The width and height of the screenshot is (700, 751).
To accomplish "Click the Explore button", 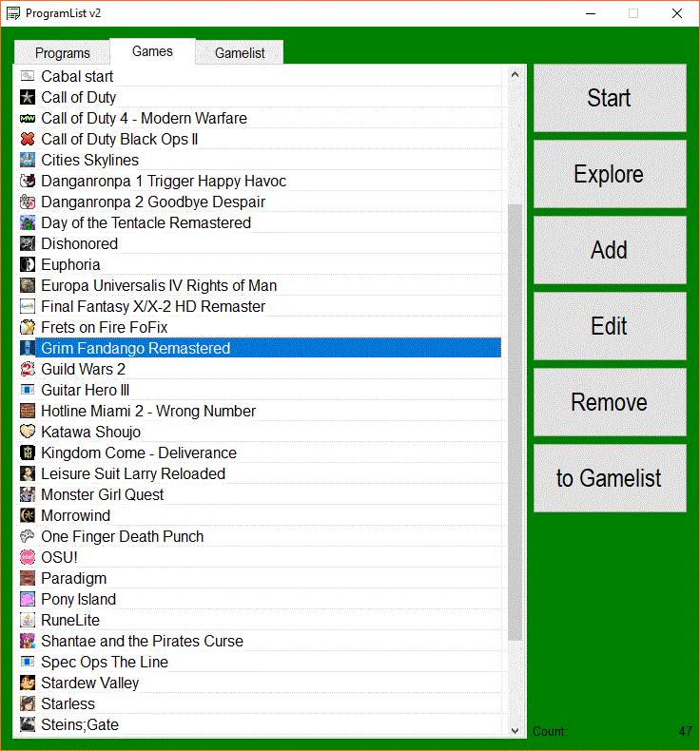I will 610,174.
